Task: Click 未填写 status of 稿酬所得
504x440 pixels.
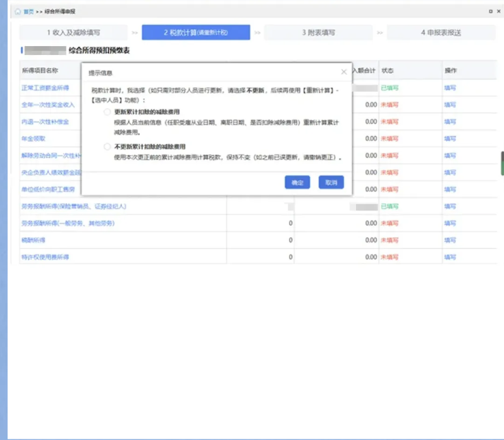Action: tap(390, 240)
